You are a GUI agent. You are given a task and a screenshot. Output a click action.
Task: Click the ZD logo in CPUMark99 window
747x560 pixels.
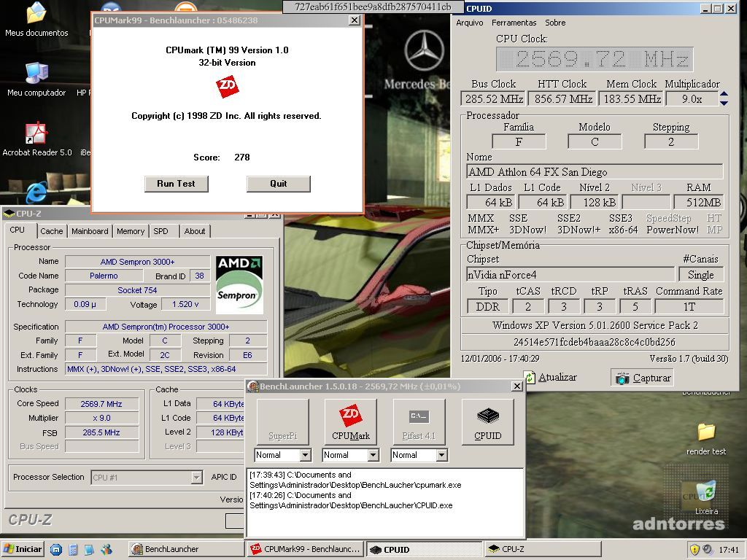pos(227,86)
